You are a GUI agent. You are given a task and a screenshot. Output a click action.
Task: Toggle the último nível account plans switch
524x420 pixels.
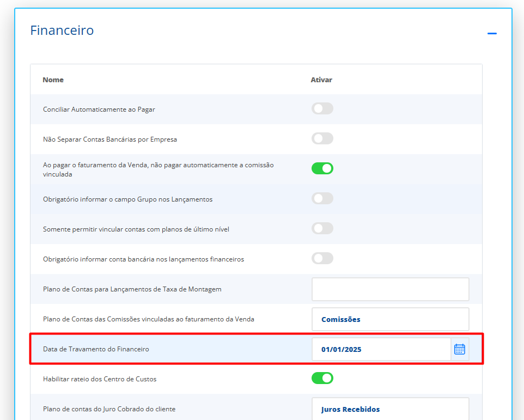(x=322, y=229)
